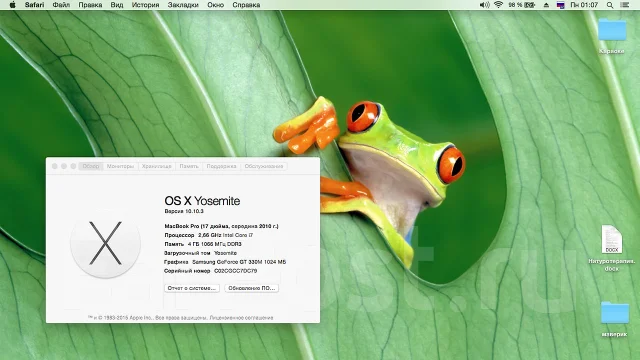Switch to the Поддержка tab
Screen dimensions: 640x360
pyautogui.click(x=221, y=166)
